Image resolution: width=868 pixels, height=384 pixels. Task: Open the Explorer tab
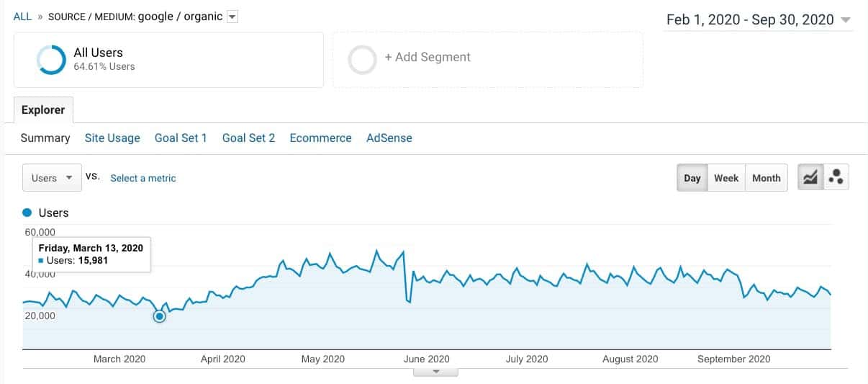[x=43, y=110]
